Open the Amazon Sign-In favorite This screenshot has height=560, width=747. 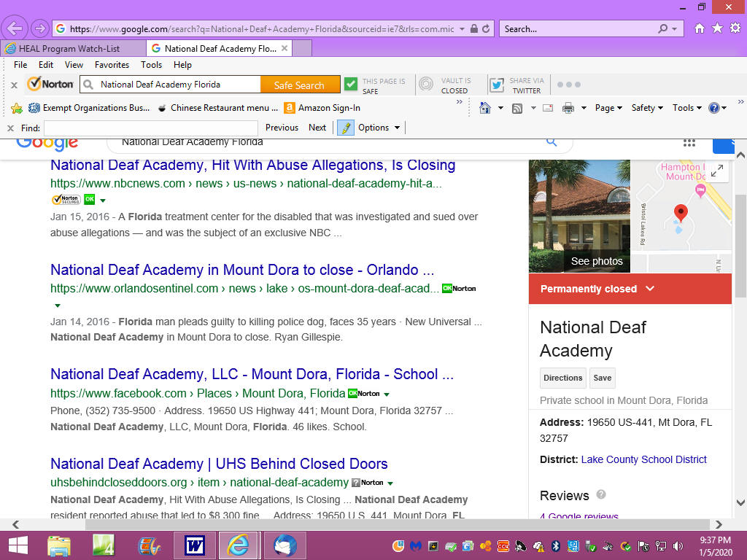point(322,108)
